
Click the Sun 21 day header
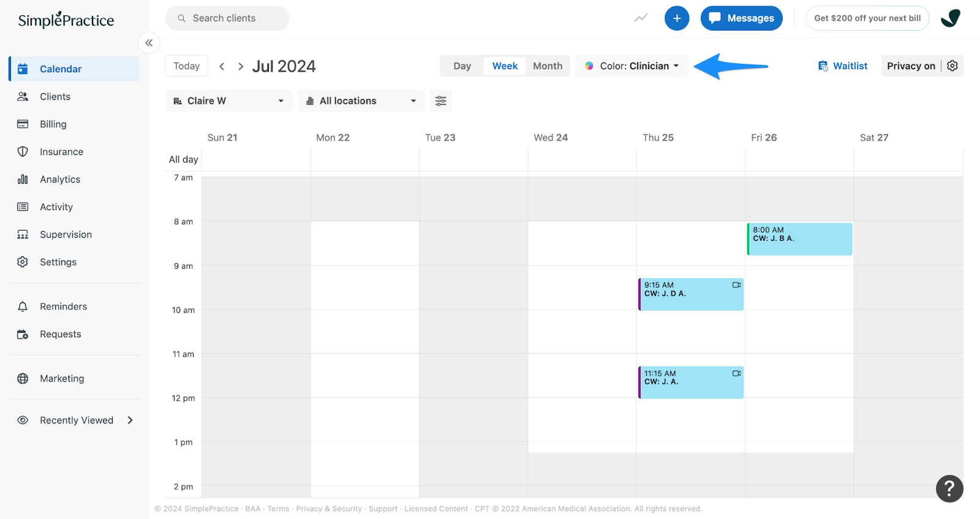tap(222, 138)
